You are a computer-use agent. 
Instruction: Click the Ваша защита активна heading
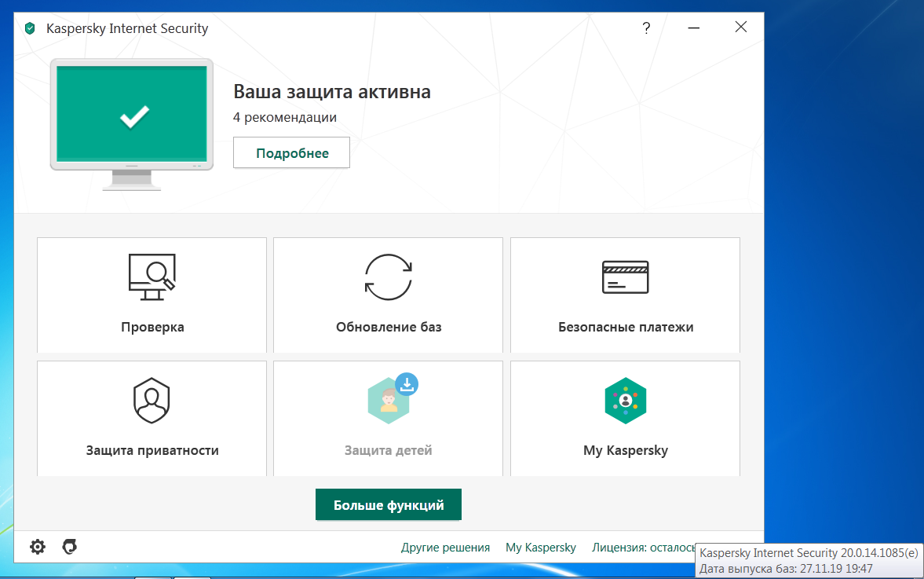point(332,91)
